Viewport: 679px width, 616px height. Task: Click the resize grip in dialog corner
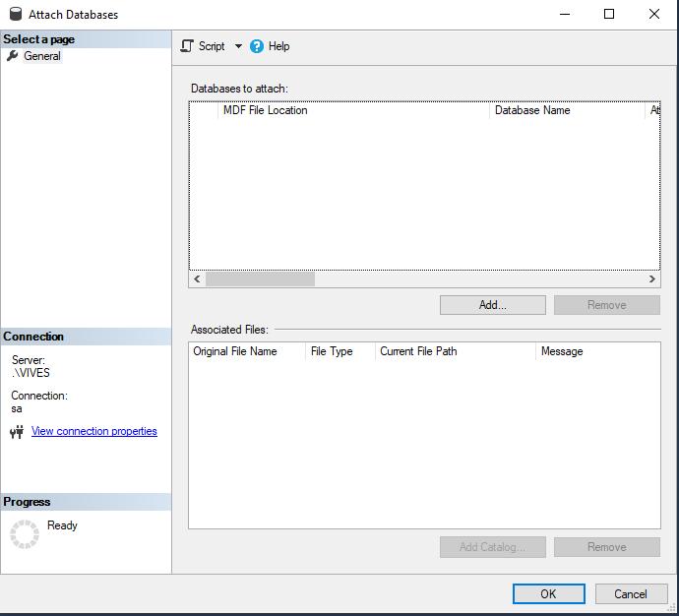point(672,609)
